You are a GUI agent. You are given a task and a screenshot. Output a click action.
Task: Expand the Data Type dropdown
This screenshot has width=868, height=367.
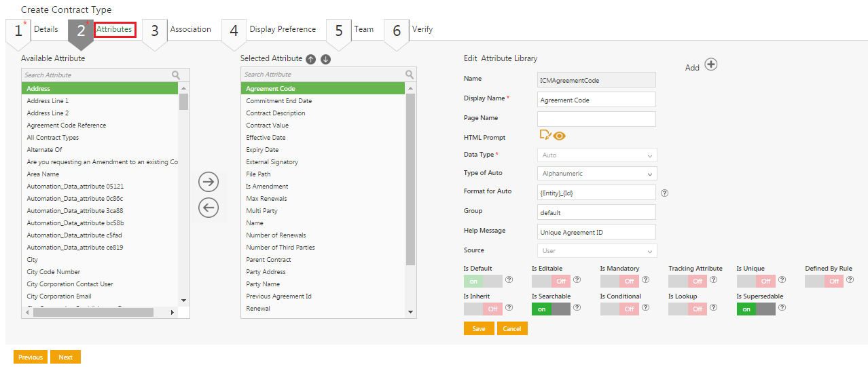(596, 155)
